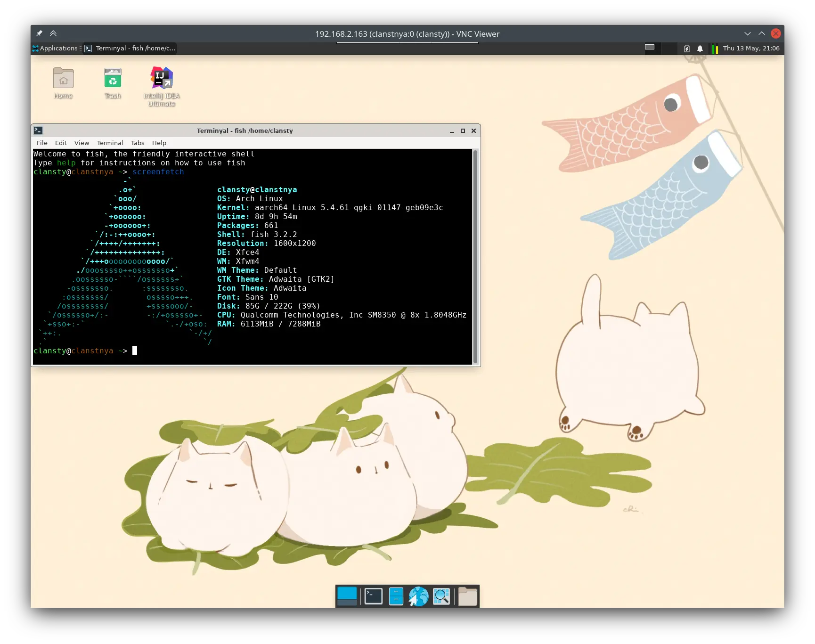Expand the Applications menu
This screenshot has height=644, width=815.
point(56,48)
